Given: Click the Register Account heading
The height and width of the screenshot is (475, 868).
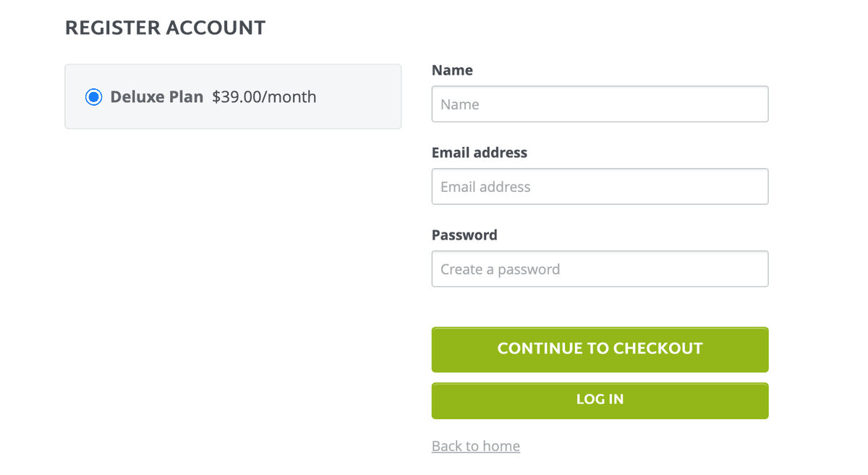Looking at the screenshot, I should pos(165,28).
